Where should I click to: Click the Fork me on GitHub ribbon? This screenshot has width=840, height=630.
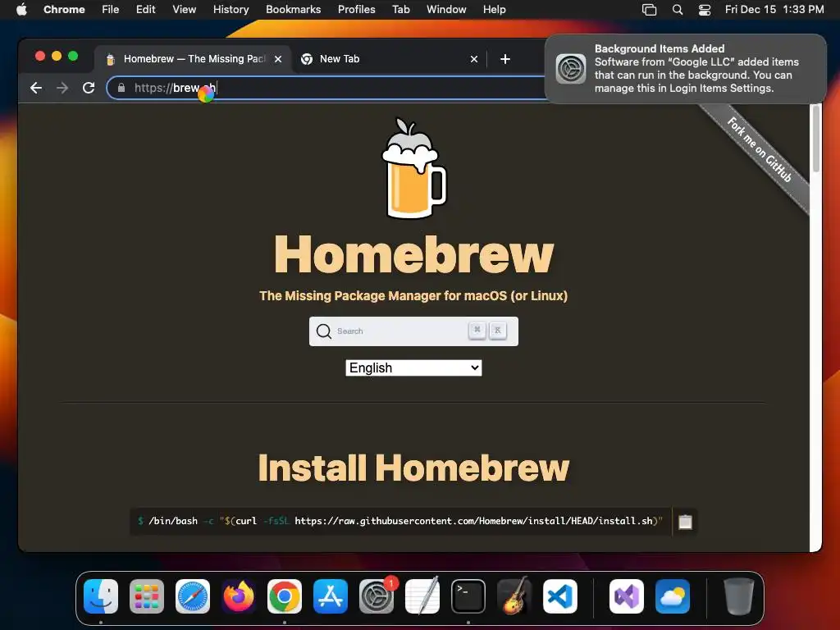click(759, 149)
